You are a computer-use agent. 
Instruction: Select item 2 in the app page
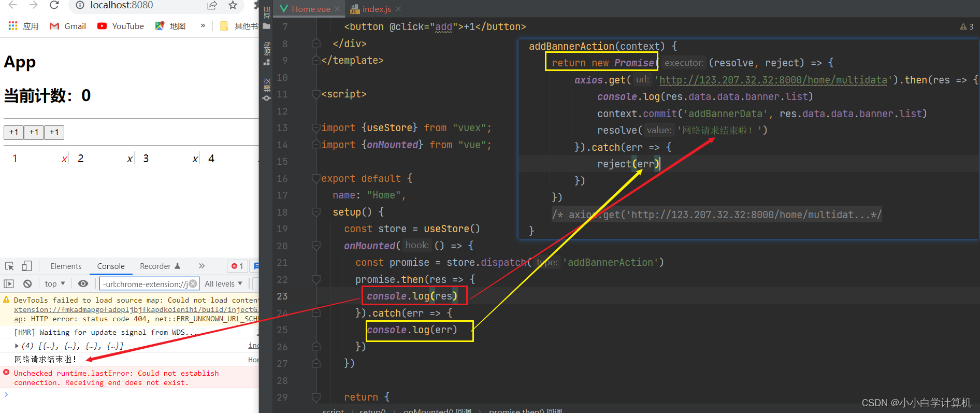(x=80, y=159)
